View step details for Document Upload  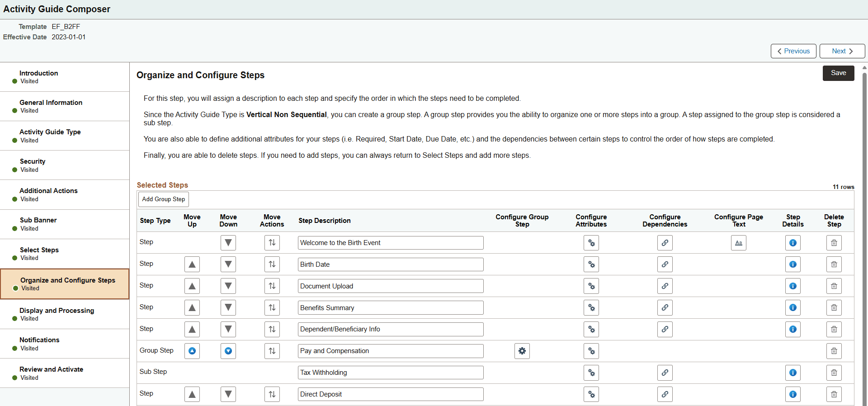[x=793, y=286]
